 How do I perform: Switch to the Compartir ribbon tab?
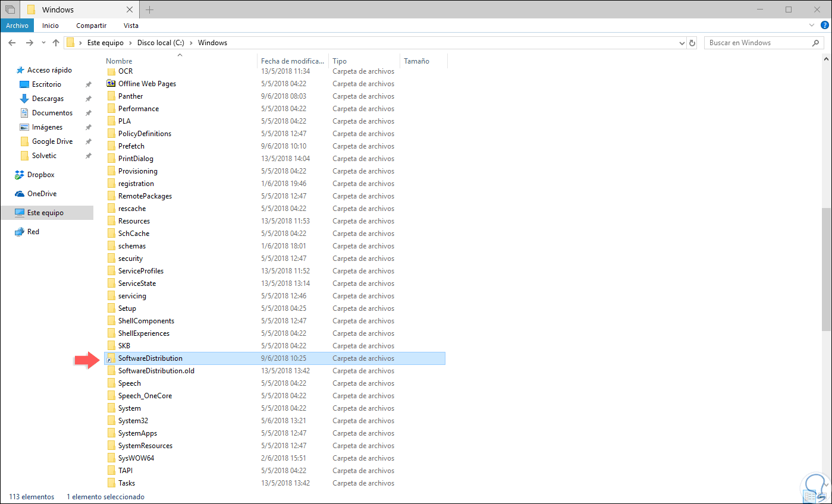click(91, 26)
